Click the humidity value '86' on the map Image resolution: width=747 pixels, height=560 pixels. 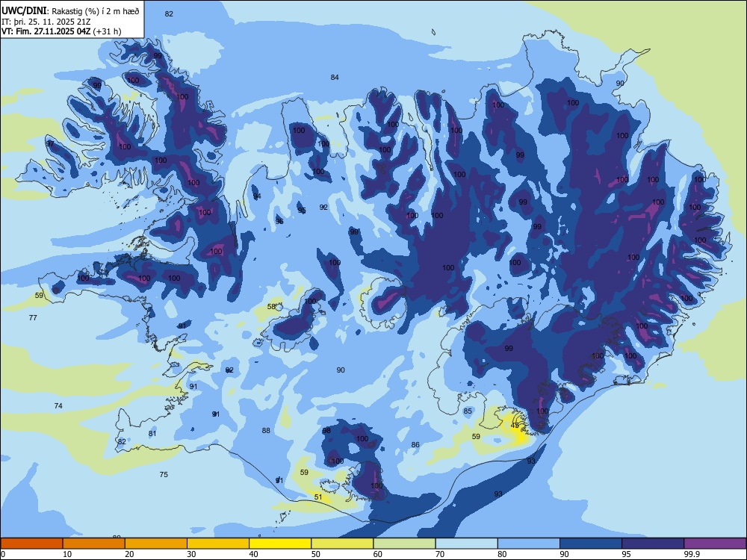(415, 445)
